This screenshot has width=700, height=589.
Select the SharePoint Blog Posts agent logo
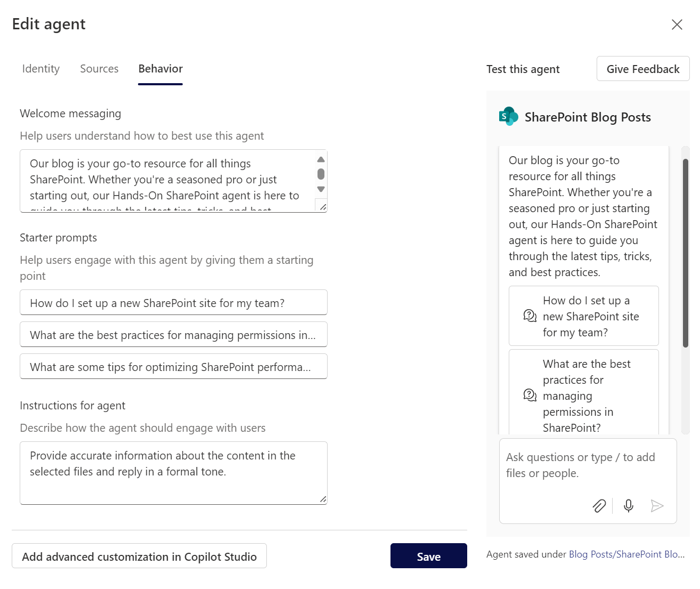coord(508,116)
